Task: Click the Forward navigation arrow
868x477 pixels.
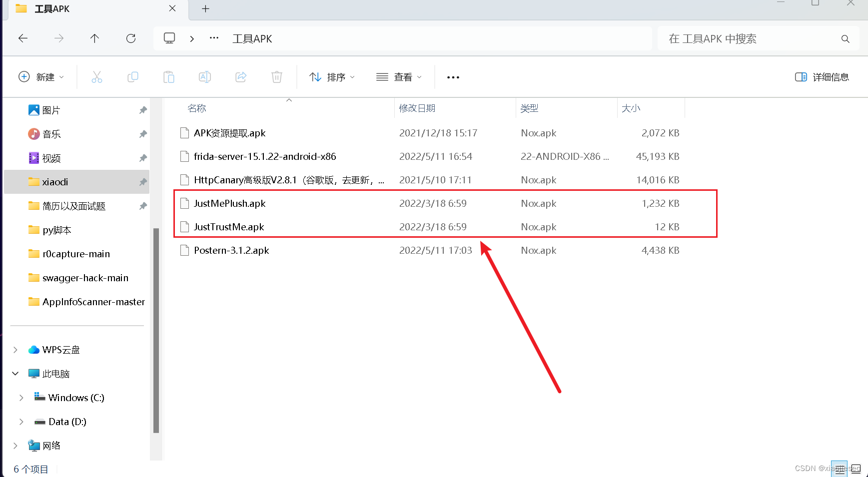Action: [x=59, y=38]
